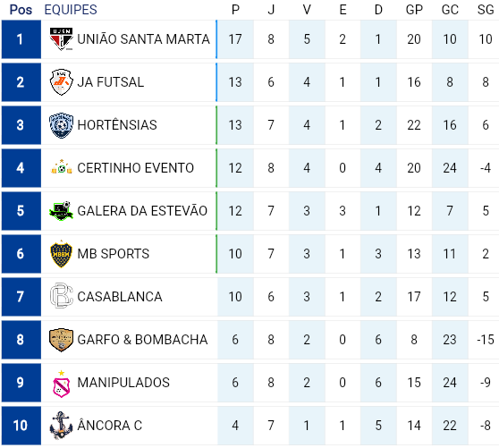Open the Âncora C anchor logo
Screen dimensions: 499x448
tap(62, 426)
